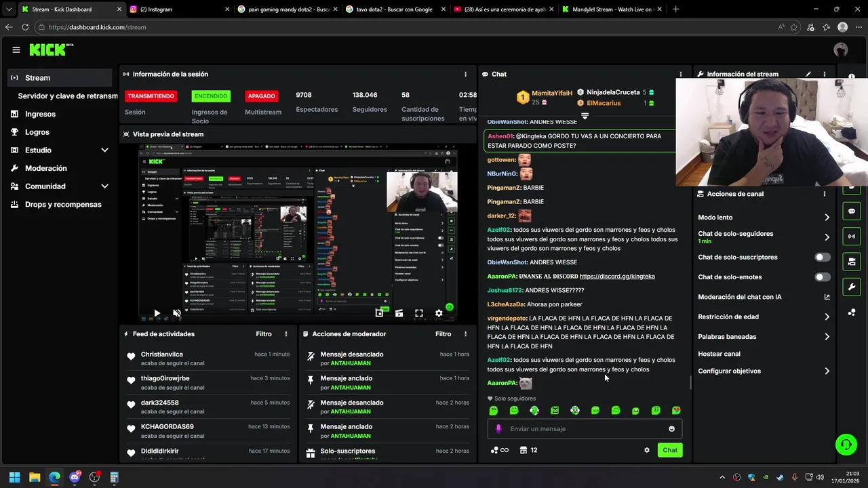Screen dimensions: 868x488
Task: Expand Restricción de edad options
Action: 827,317
